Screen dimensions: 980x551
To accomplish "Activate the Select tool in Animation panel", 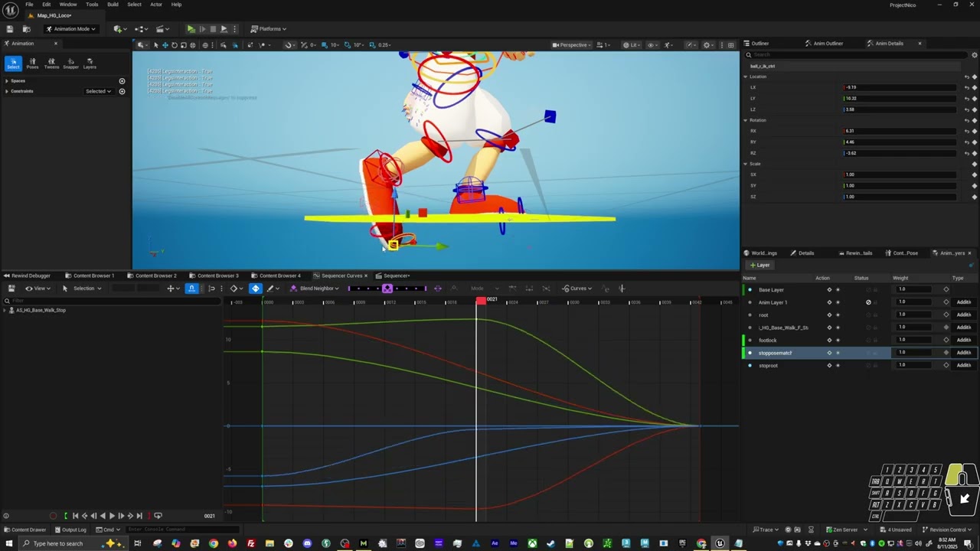I will pos(13,64).
